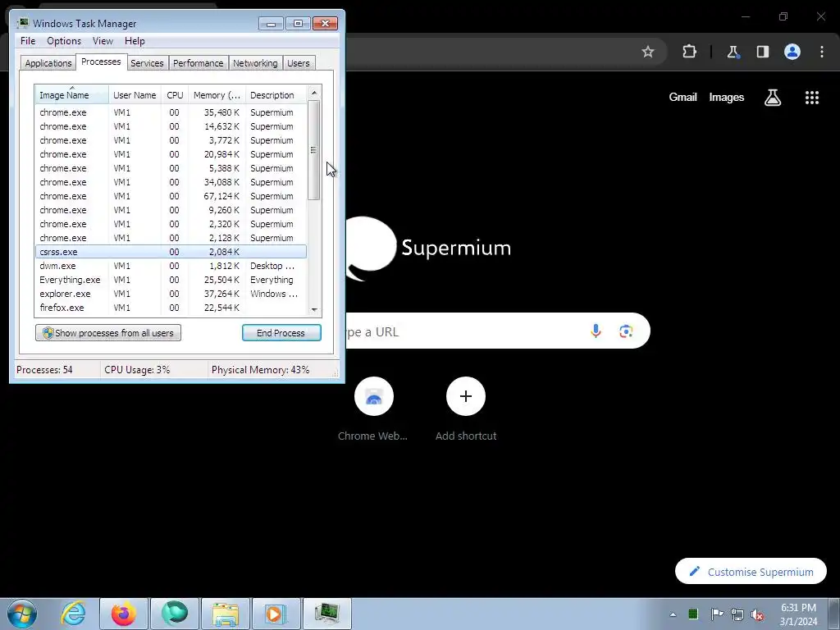Screen dimensions: 840x630
Task: Sort by Description column header
Action: tap(276, 95)
